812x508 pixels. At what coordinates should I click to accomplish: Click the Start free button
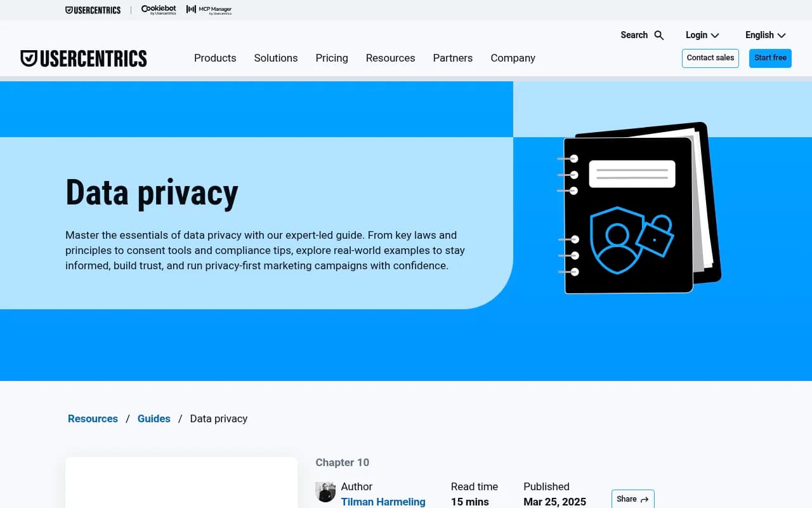[770, 58]
